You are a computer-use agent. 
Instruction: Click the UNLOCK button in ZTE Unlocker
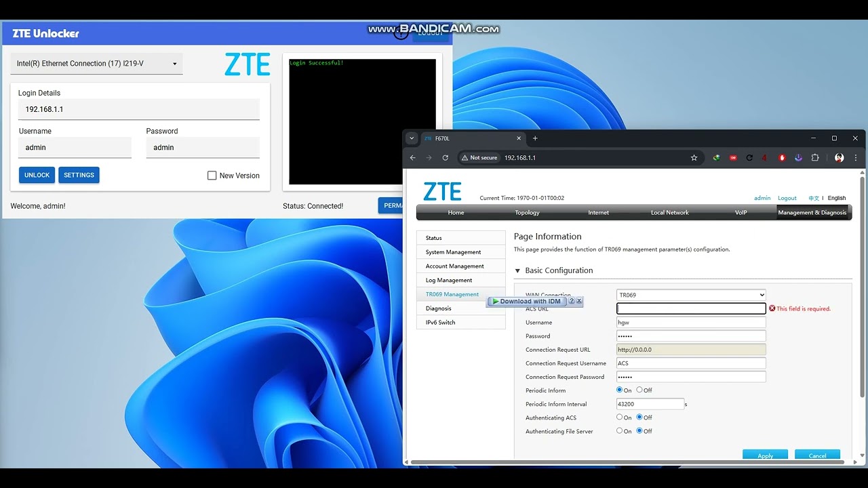(37, 175)
